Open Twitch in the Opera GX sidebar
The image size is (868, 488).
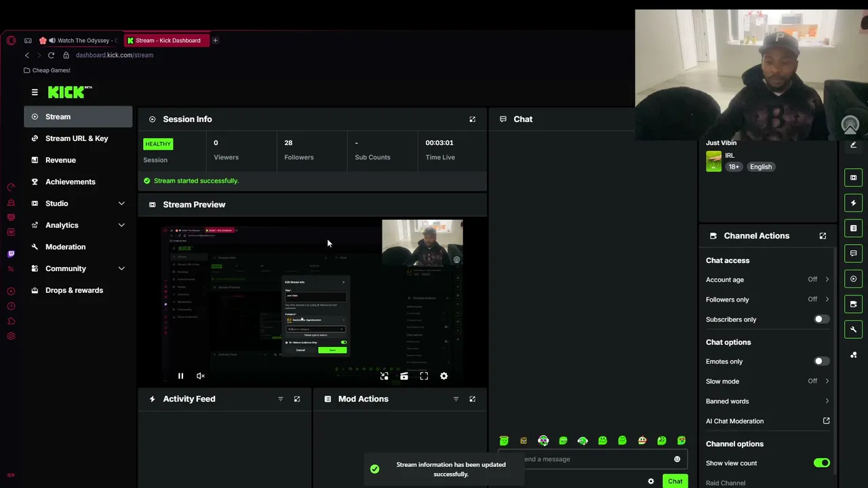click(x=11, y=253)
